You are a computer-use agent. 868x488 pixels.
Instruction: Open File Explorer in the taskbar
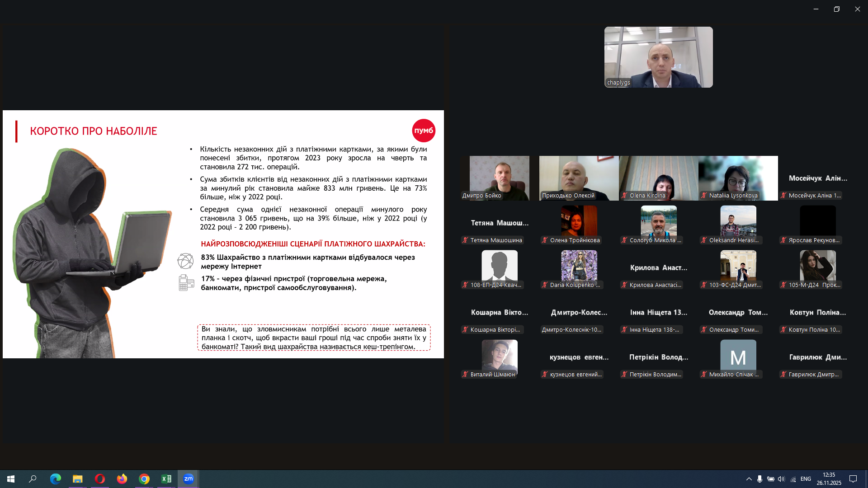tap(78, 479)
